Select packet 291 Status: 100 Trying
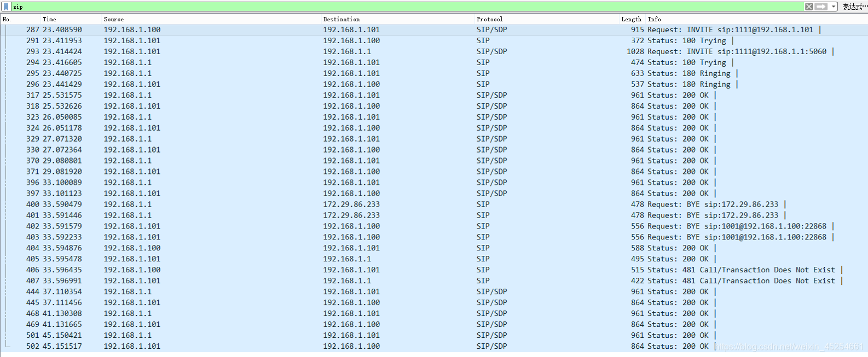This screenshot has height=357, width=868. point(434,40)
